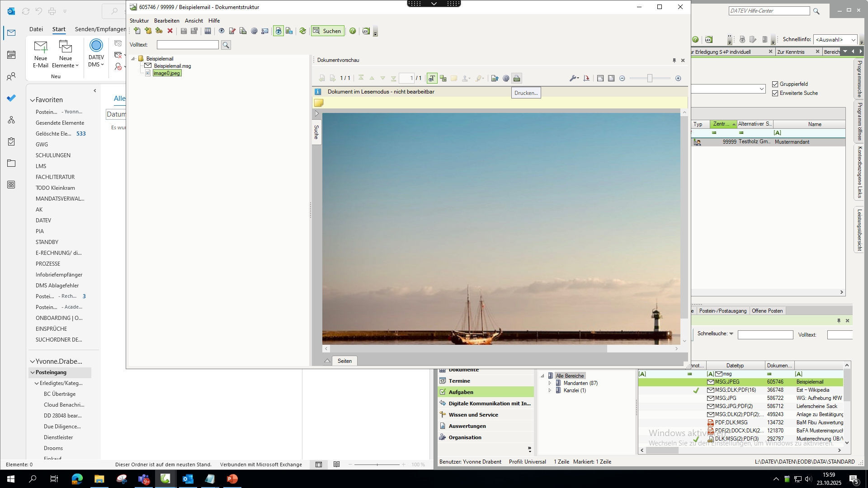Viewport: 868px width, 488px height.
Task: Open the Schnellinfo Auswahl dropdown
Action: pyautogui.click(x=853, y=40)
